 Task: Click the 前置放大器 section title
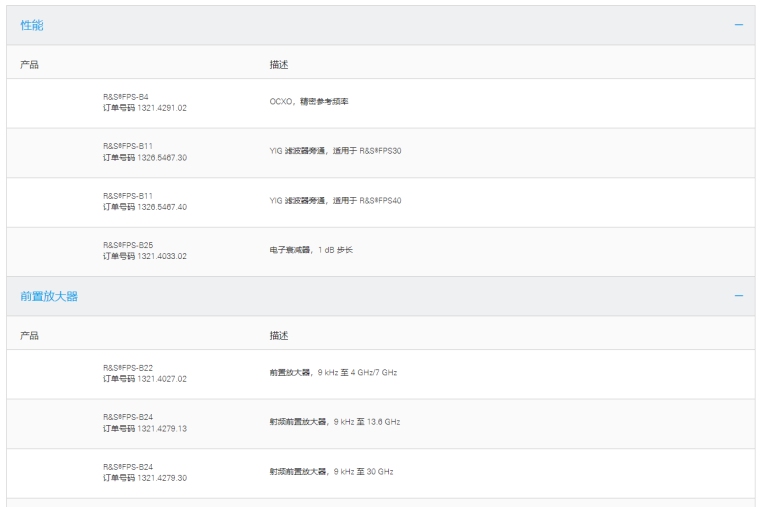click(49, 296)
